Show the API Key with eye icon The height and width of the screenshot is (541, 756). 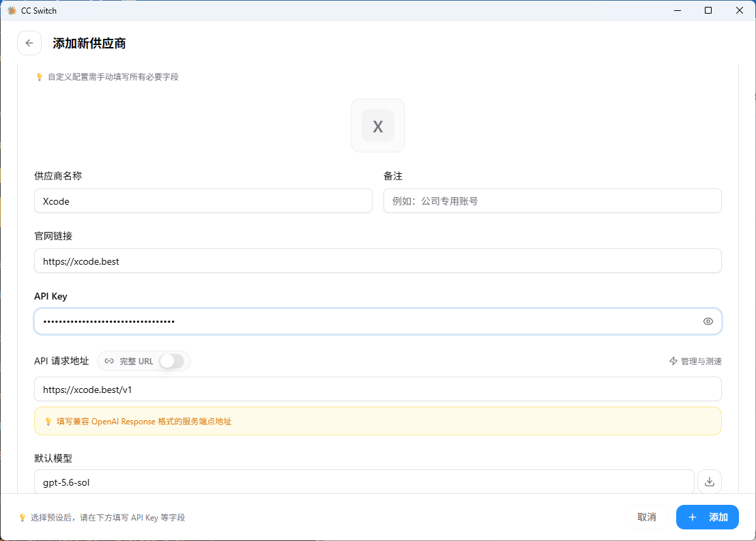pos(708,321)
